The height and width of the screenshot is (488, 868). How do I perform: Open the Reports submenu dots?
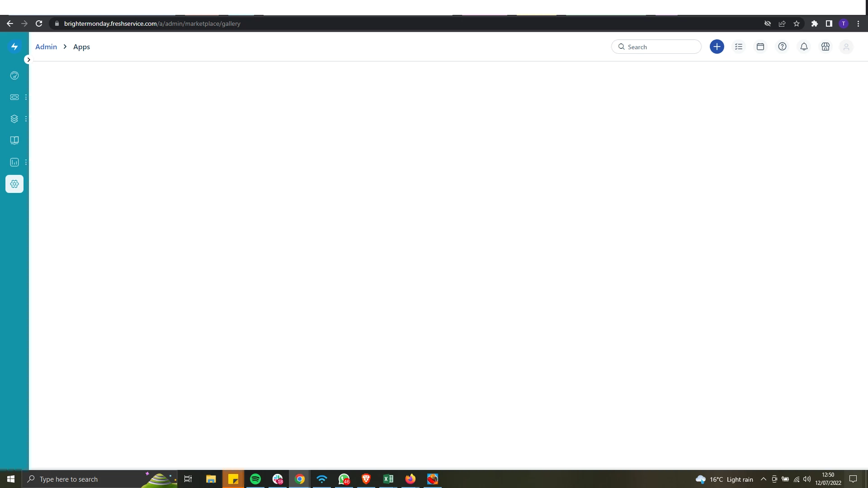pos(26,162)
